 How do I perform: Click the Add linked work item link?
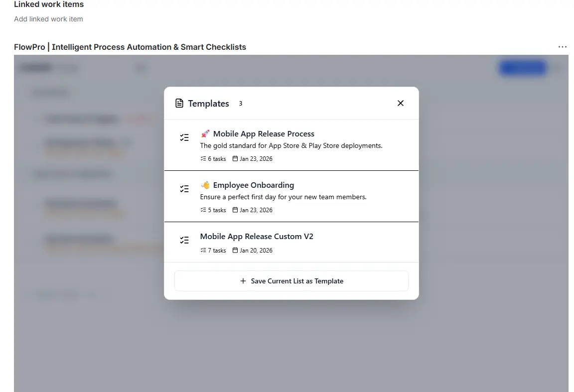(48, 19)
